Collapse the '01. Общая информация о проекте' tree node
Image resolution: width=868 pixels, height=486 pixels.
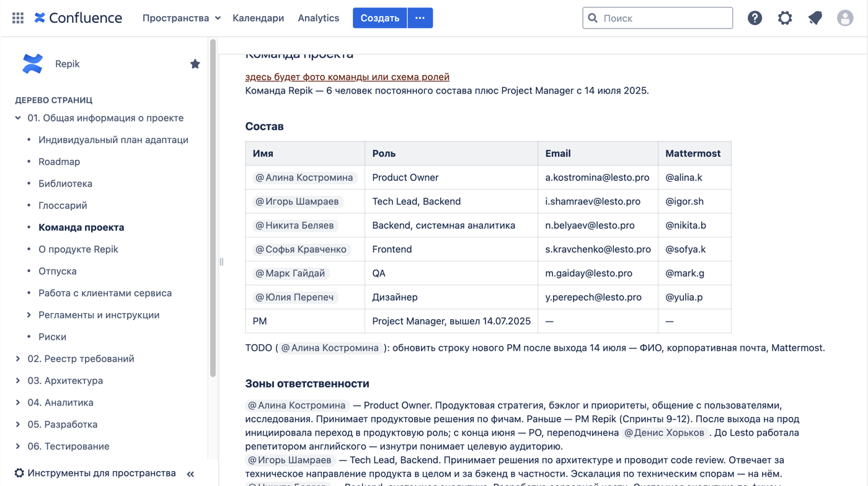(x=18, y=118)
